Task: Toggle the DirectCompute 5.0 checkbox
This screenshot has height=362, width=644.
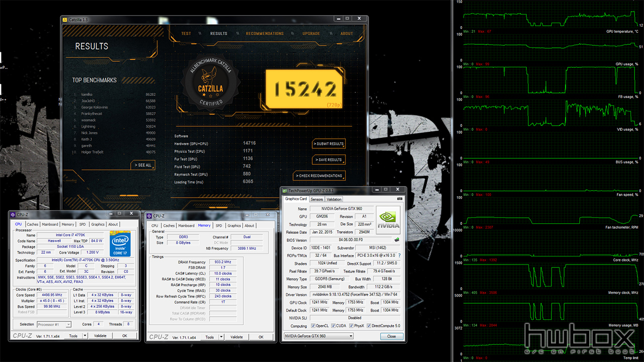Action: coord(369,326)
